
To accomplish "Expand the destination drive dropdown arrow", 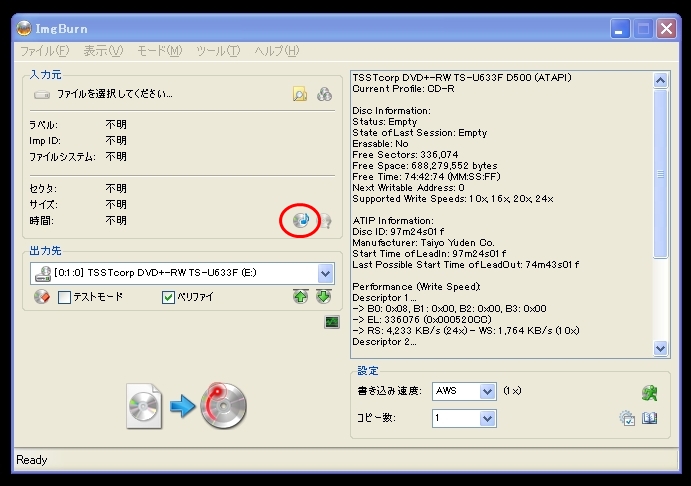I will (325, 273).
